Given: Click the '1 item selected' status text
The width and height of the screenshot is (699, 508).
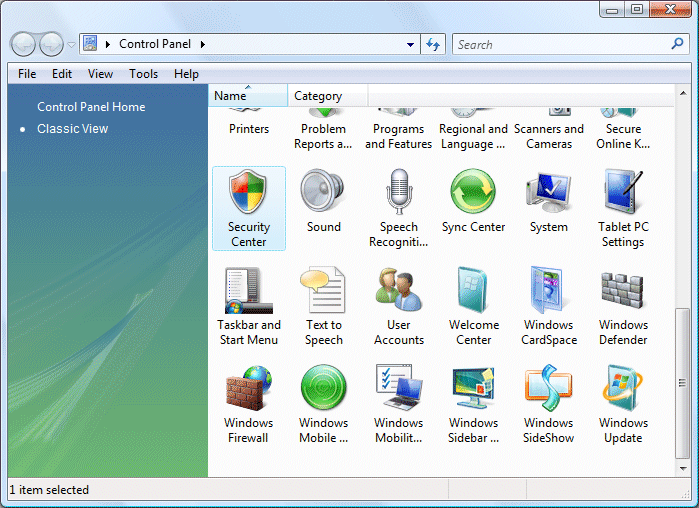Looking at the screenshot, I should point(49,490).
